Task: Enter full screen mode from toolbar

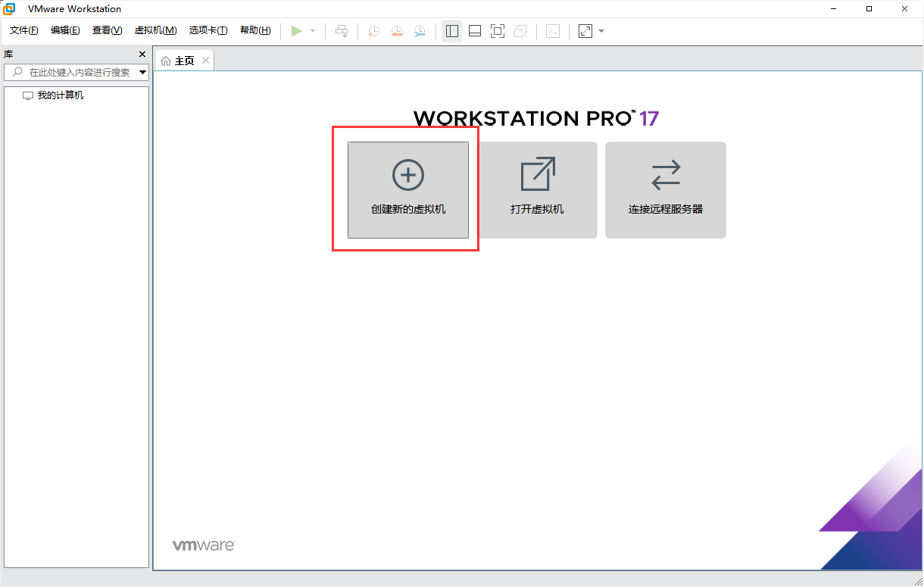Action: [x=498, y=31]
